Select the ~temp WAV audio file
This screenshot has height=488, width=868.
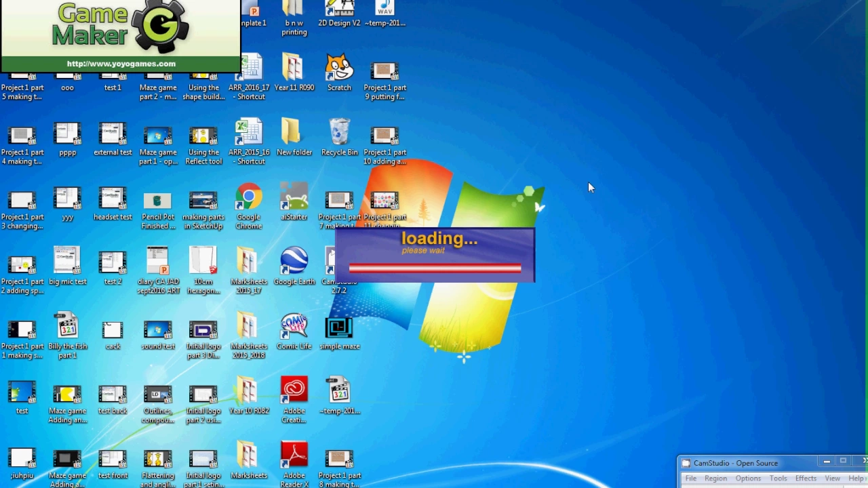[384, 14]
